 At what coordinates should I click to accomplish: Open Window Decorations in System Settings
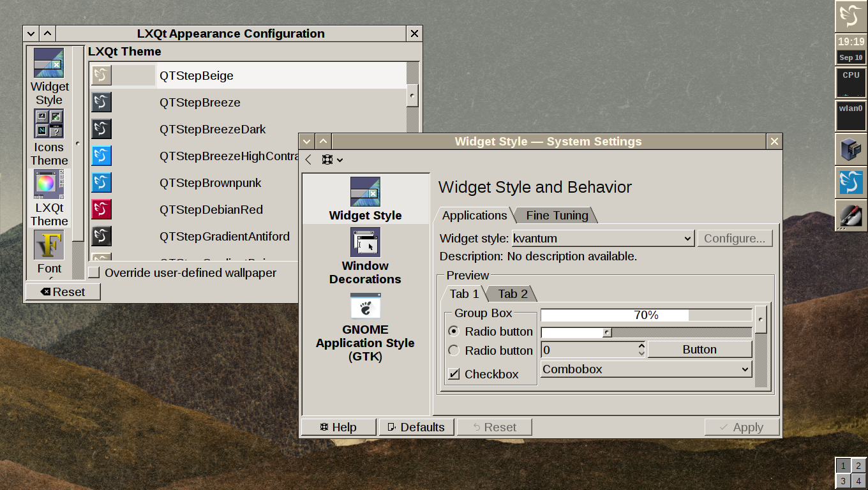pos(365,256)
